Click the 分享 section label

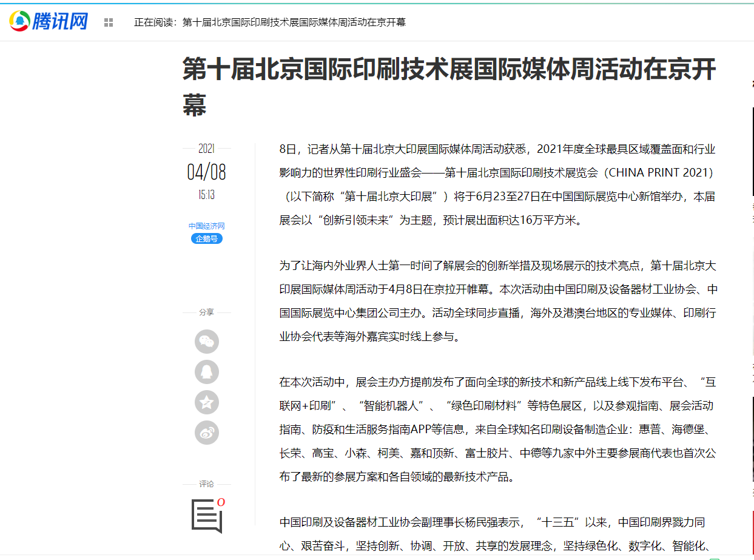coord(207,312)
